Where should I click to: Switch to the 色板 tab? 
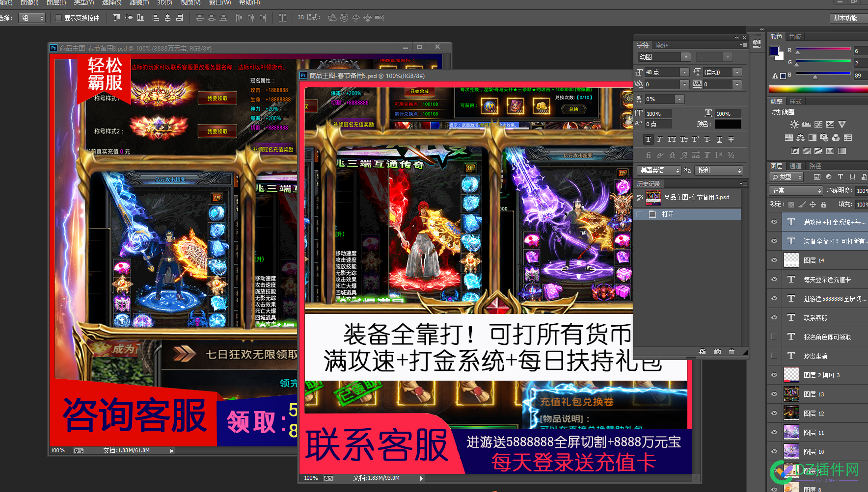[795, 37]
